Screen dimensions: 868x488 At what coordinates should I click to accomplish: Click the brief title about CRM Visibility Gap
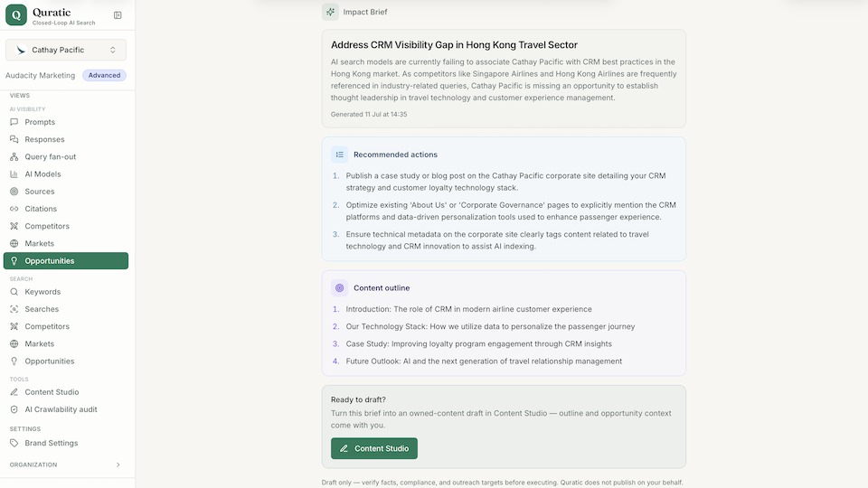pos(454,45)
